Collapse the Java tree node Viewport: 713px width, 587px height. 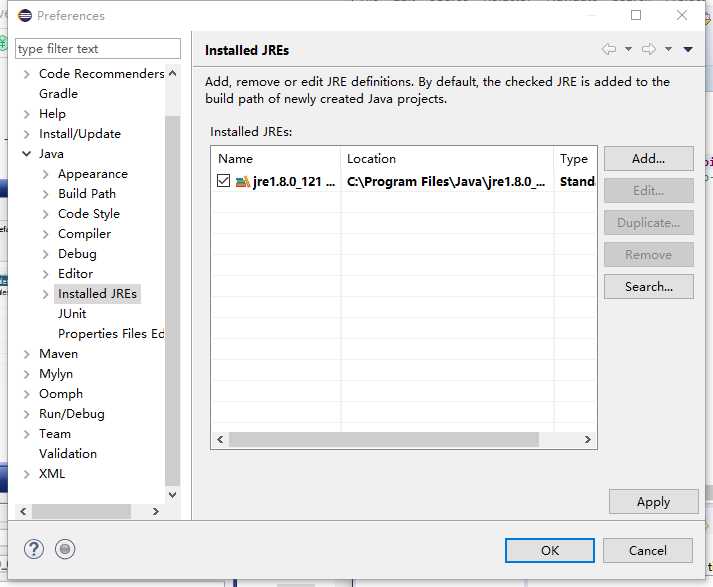click(27, 154)
